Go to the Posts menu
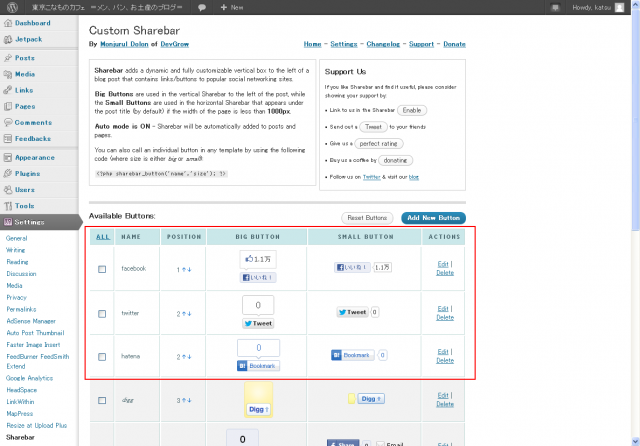Viewport: 640px width, 446px height. coord(24,58)
